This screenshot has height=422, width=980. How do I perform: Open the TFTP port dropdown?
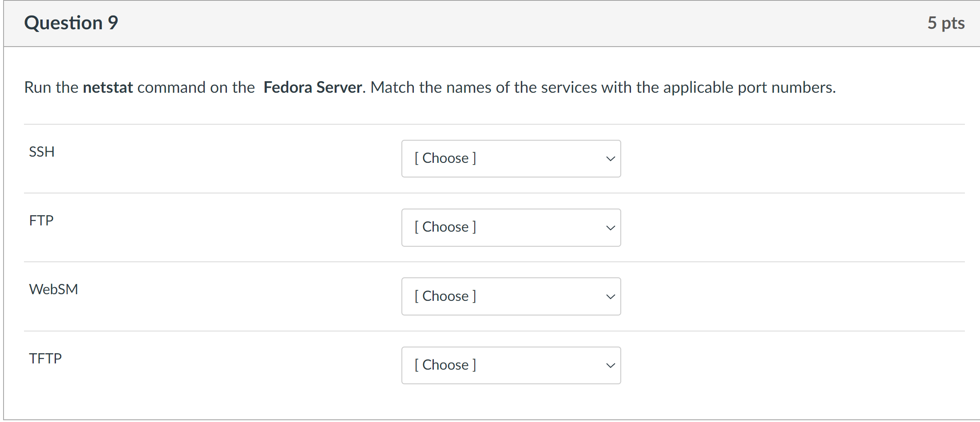tap(511, 365)
